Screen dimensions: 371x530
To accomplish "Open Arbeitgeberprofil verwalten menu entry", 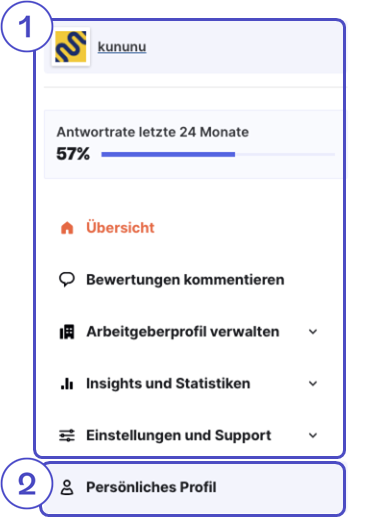I will click(x=183, y=332).
